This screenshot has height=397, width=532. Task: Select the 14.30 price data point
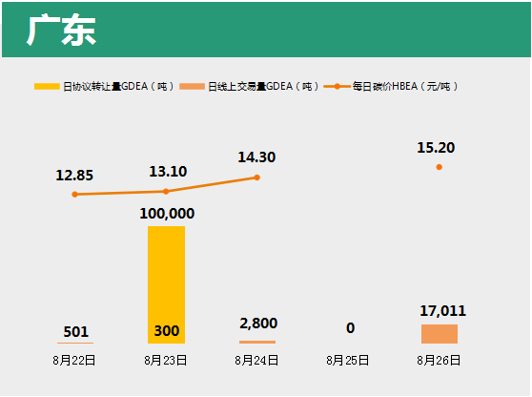[257, 178]
